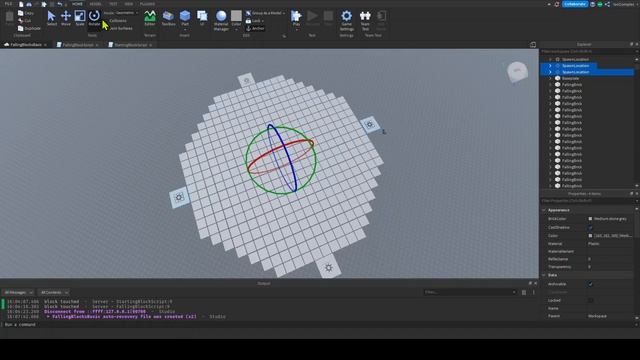Select the Select tool in ribbon

pos(51,18)
